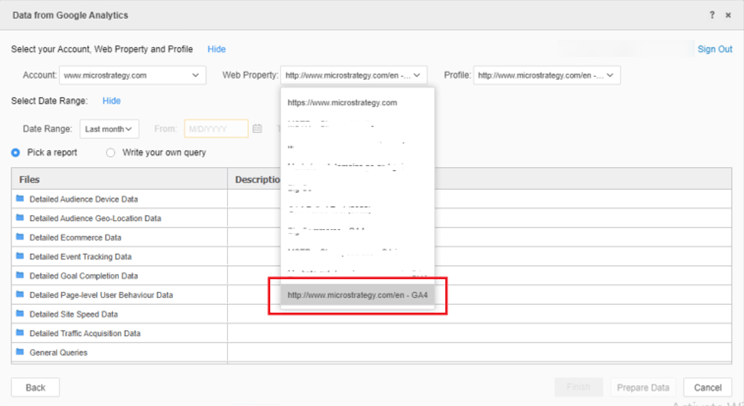This screenshot has height=406, width=744.
Task: Open Detailed Traffic Acquisition Data folder
Action: point(85,333)
